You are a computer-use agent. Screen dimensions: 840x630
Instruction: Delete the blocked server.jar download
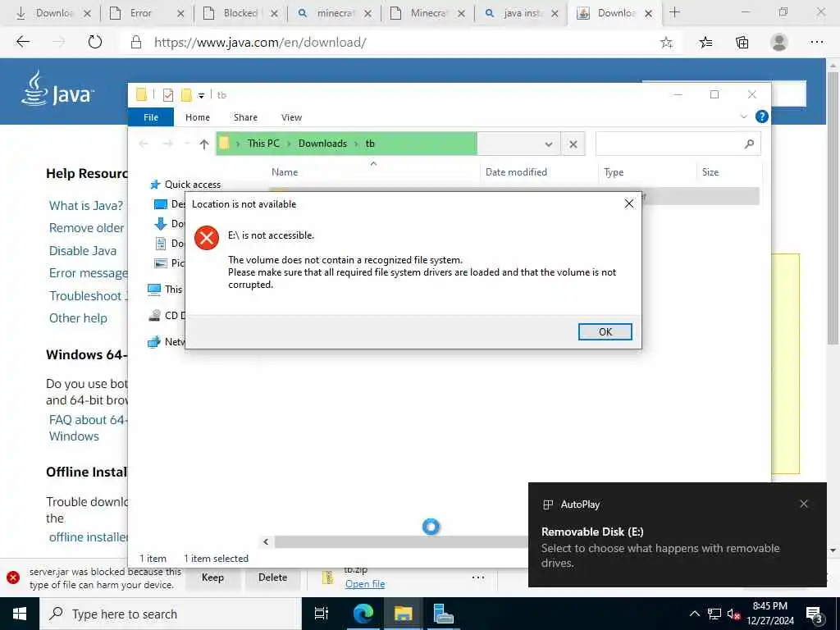click(272, 577)
